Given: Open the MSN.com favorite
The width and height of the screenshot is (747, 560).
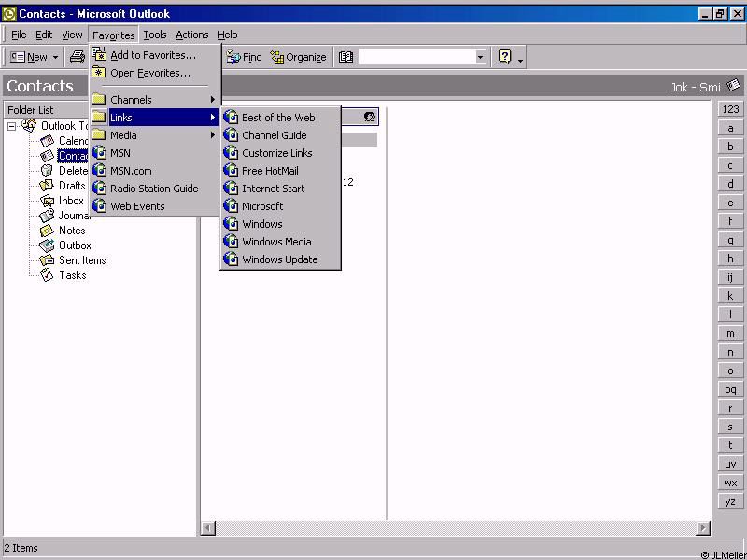Looking at the screenshot, I should click(x=155, y=171).
